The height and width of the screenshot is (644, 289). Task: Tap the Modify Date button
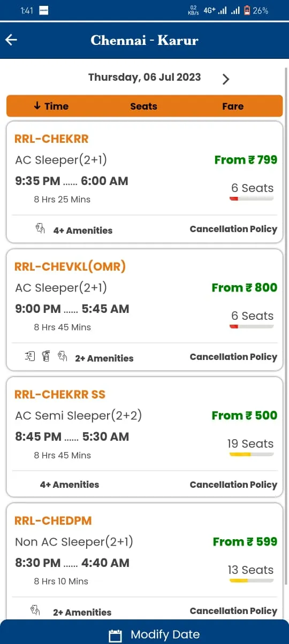(144, 632)
